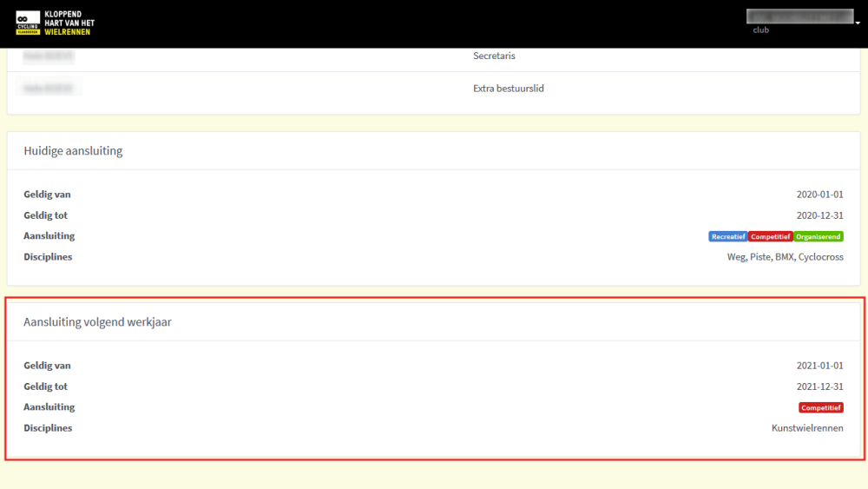
Task: Click 'Competitief' badge in volgend werkjaar
Action: [x=821, y=407]
